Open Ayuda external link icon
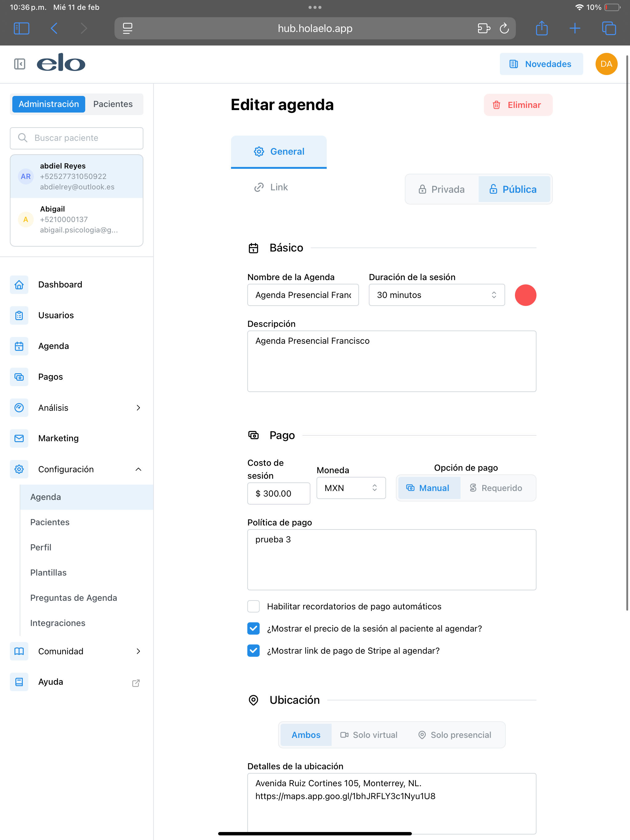This screenshot has height=840, width=630. click(136, 683)
